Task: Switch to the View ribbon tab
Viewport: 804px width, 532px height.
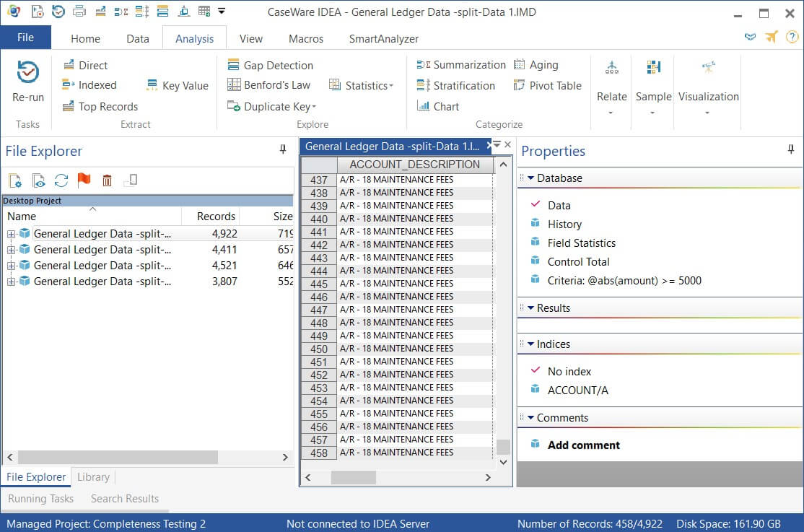Action: tap(250, 38)
